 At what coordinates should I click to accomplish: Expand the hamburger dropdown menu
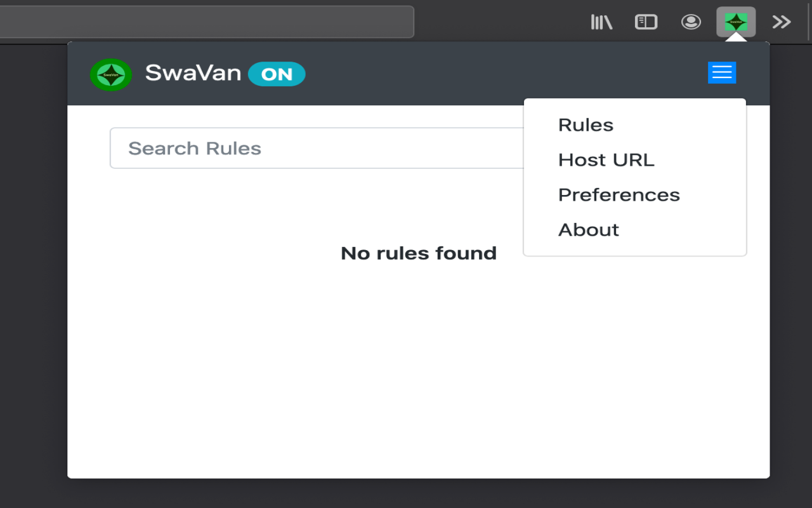(721, 72)
